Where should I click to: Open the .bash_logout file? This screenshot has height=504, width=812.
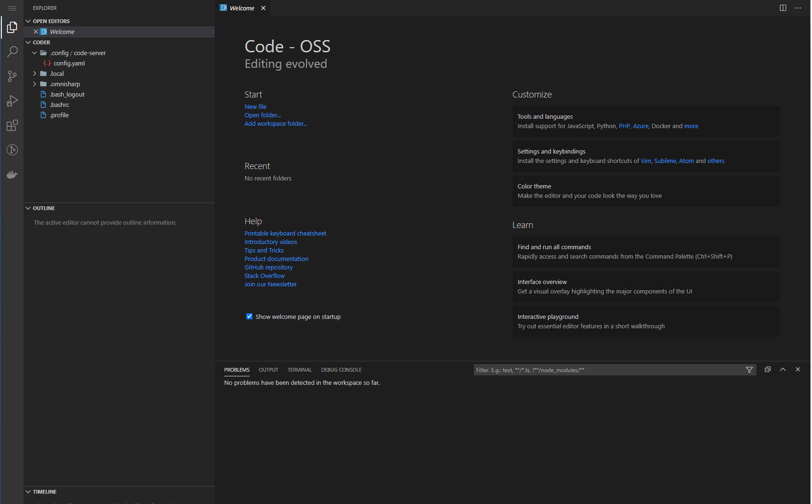[x=119, y=94]
